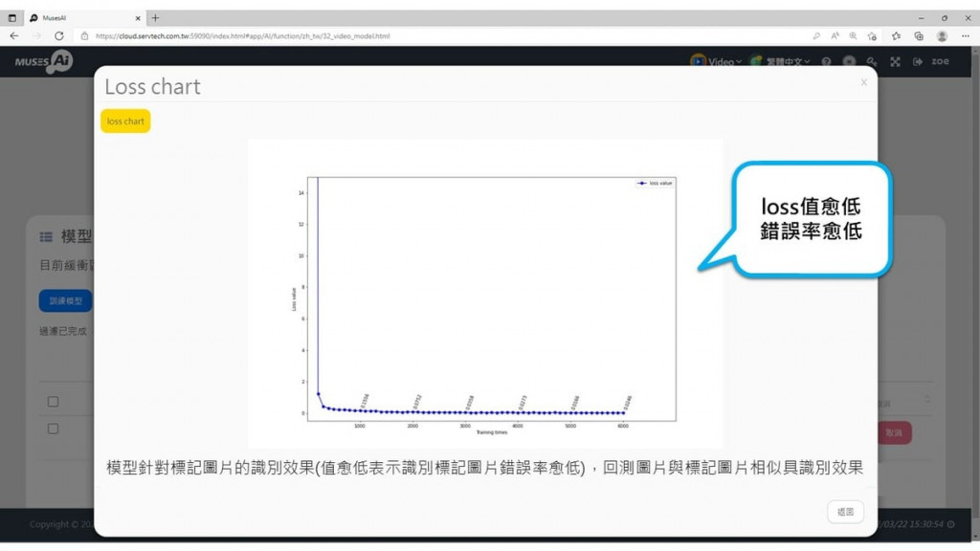980x551 pixels.
Task: Click the list icon beside 模型 heading
Action: 46,237
